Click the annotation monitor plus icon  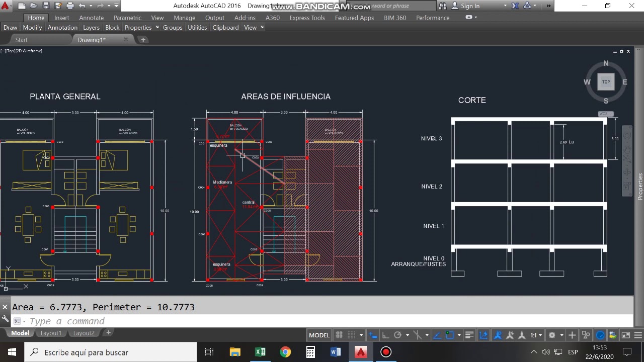[572, 335]
